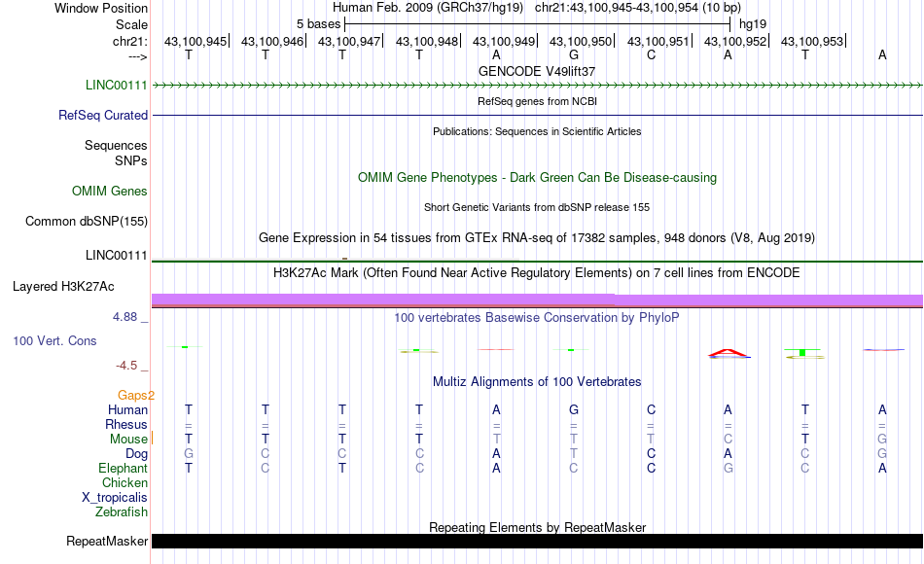Click Publications: Sequences in Scientific Articles title
The image size is (924, 564).
coord(537,131)
